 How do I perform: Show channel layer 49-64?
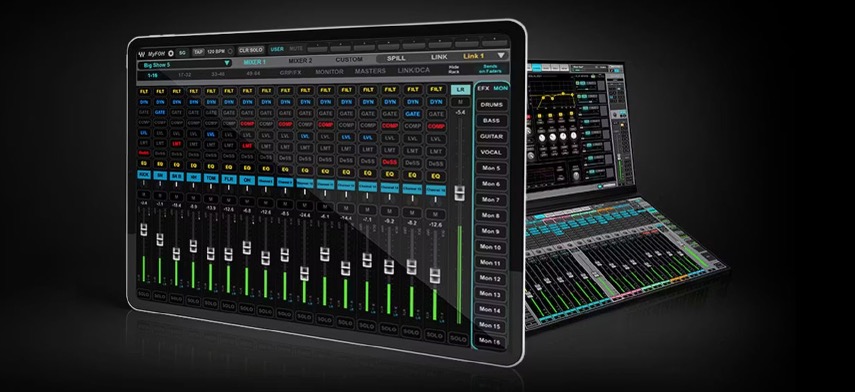pos(254,73)
